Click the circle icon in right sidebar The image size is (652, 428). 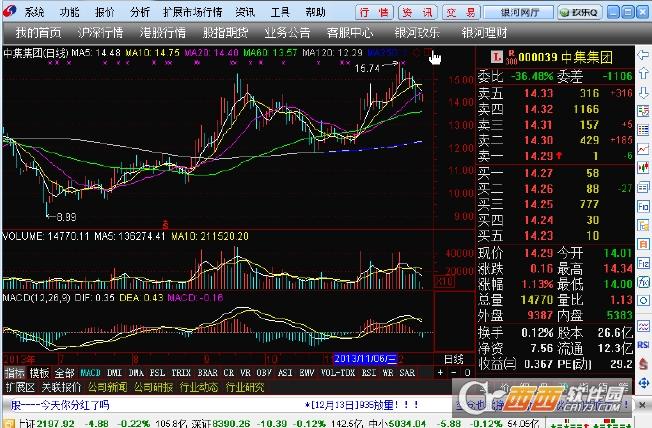[643, 301]
